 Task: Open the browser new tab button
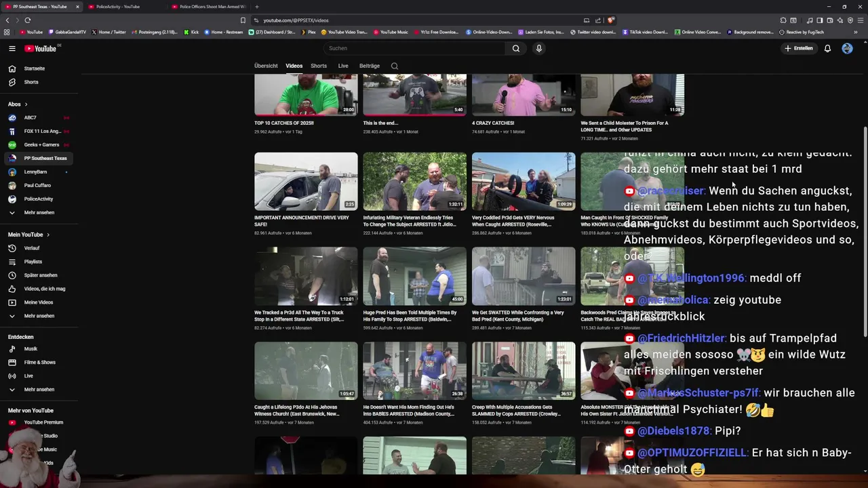click(x=256, y=7)
